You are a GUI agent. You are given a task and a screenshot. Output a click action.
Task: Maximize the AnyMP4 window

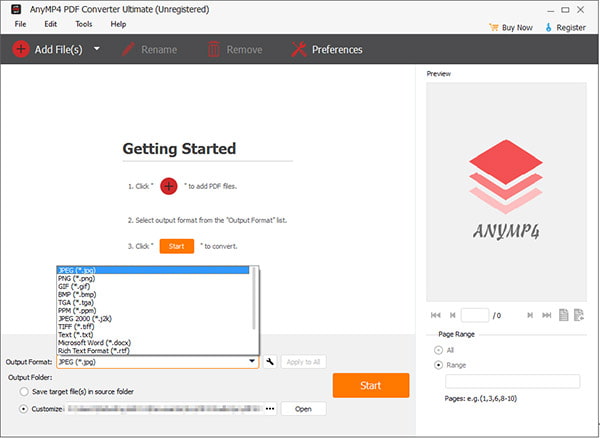click(x=565, y=10)
